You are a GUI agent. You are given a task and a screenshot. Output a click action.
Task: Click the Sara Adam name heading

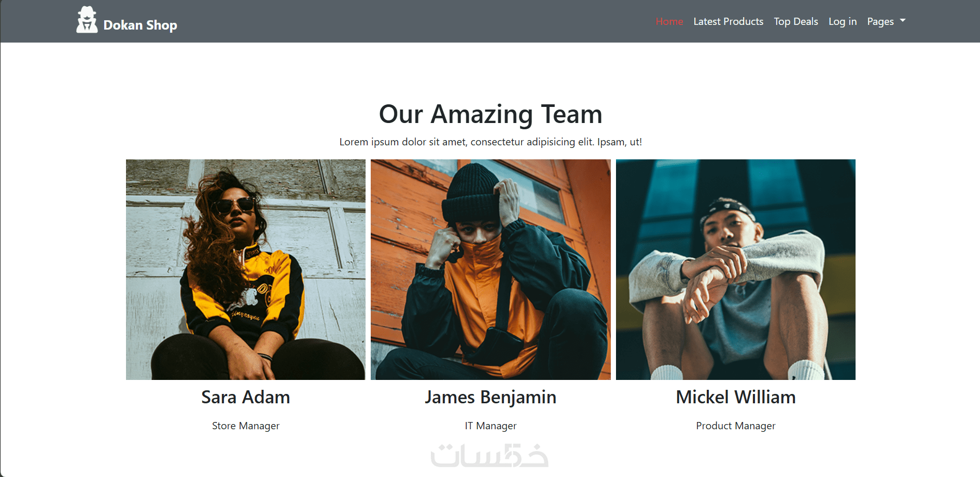click(246, 397)
